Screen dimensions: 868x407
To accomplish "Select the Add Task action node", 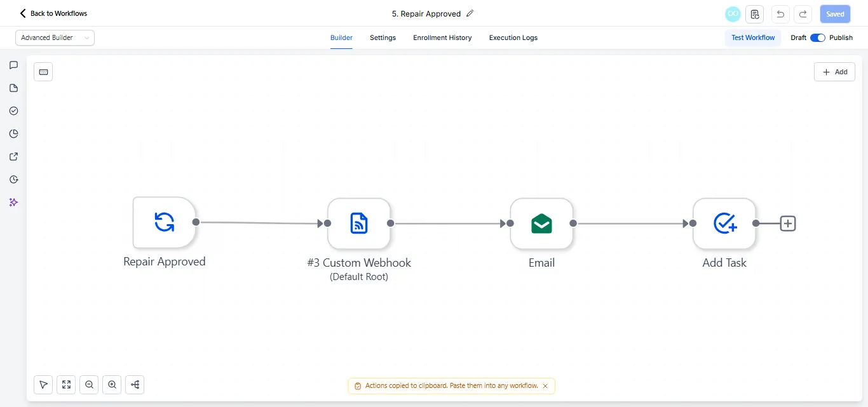I will tap(724, 224).
